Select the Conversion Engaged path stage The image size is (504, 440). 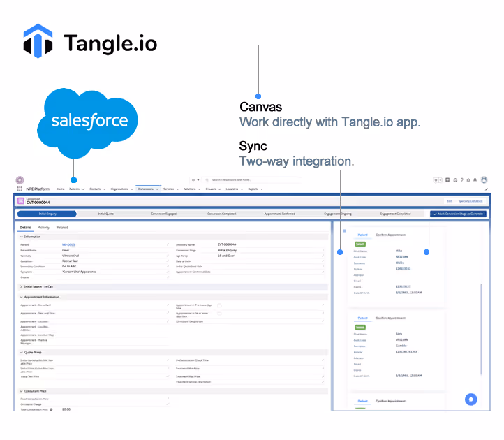pyautogui.click(x=163, y=214)
